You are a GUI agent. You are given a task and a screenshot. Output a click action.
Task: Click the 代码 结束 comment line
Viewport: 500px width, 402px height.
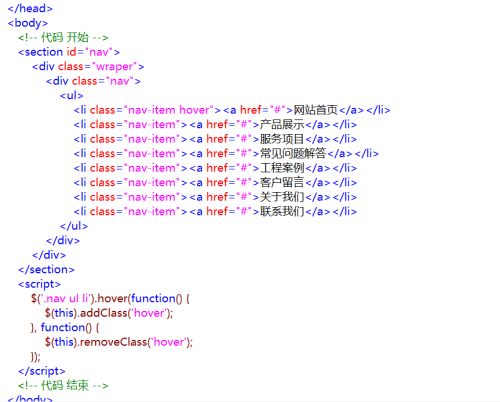click(63, 386)
